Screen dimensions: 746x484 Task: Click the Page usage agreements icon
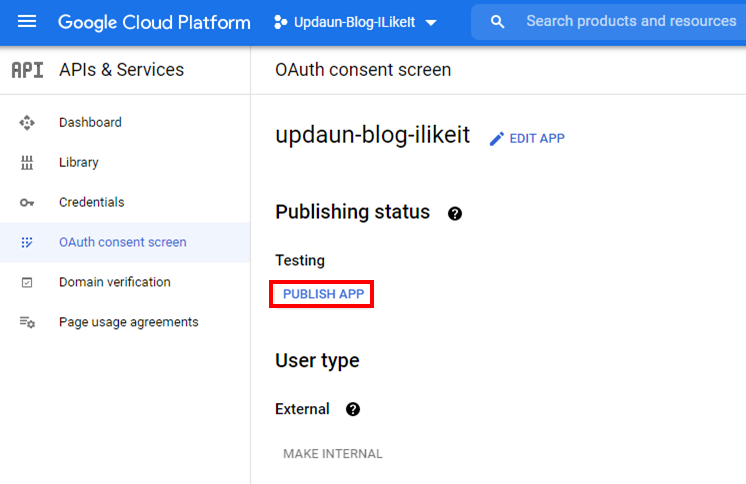pos(27,323)
